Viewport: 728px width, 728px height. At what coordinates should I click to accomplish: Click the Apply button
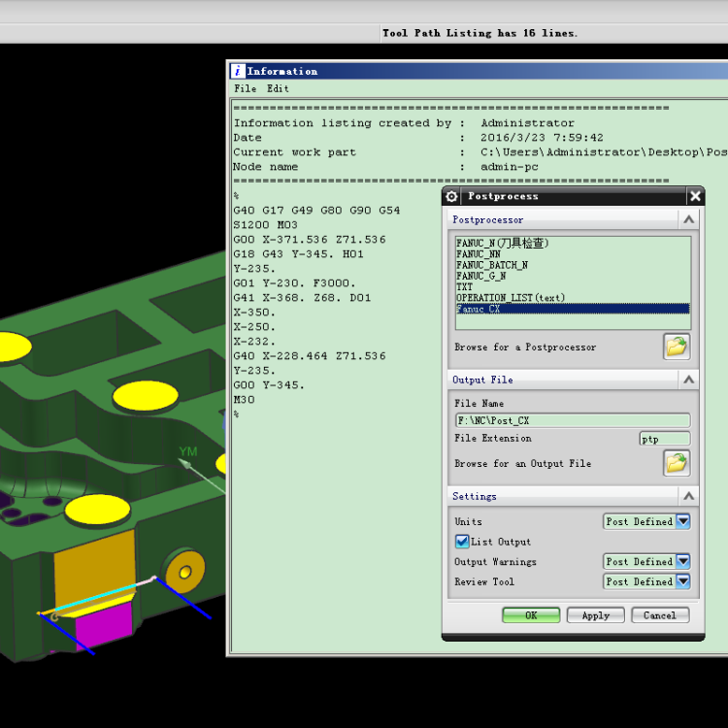coord(596,615)
